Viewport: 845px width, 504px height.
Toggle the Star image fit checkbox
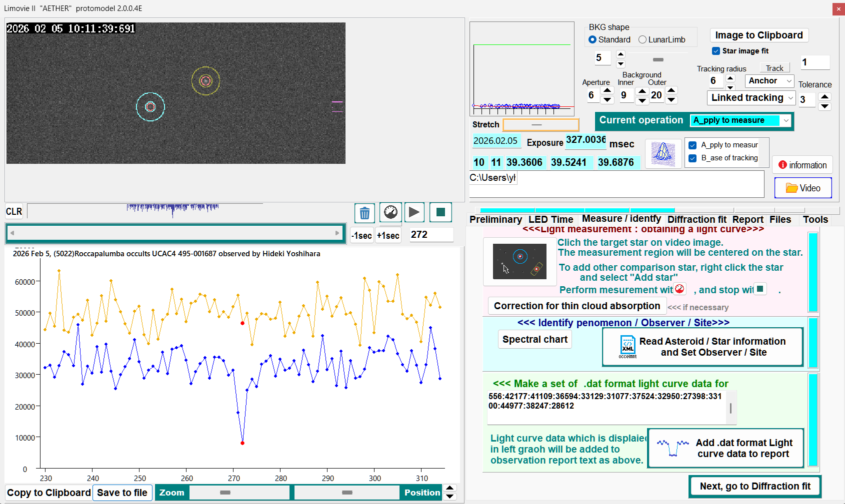pyautogui.click(x=716, y=51)
